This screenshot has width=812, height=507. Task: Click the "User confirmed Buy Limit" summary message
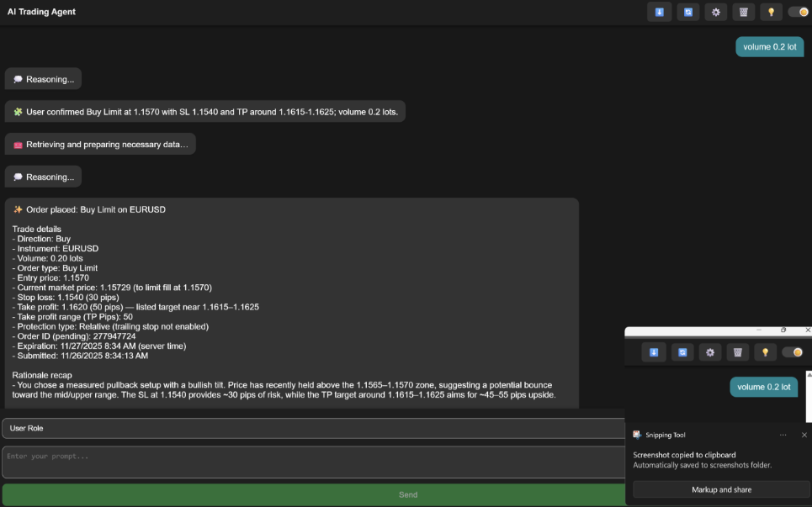click(204, 111)
